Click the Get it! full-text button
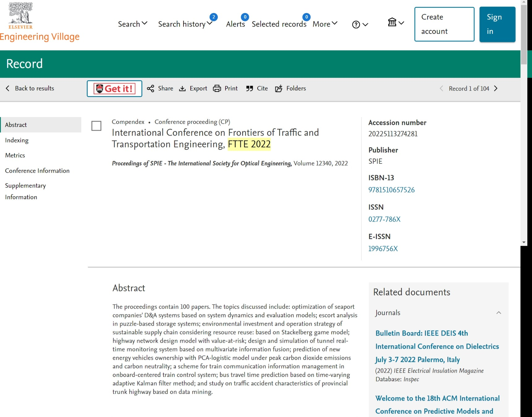Image resolution: width=532 pixels, height=417 pixels. [115, 89]
